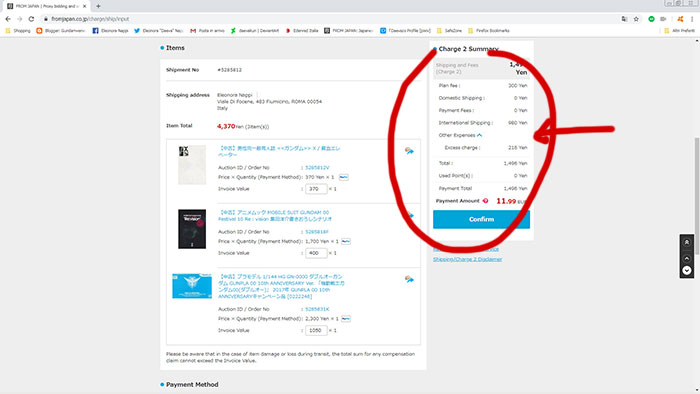Click the blue GUNPLA 10th Anniversary thumbnail
The width and height of the screenshot is (700, 394).
[x=192, y=286]
